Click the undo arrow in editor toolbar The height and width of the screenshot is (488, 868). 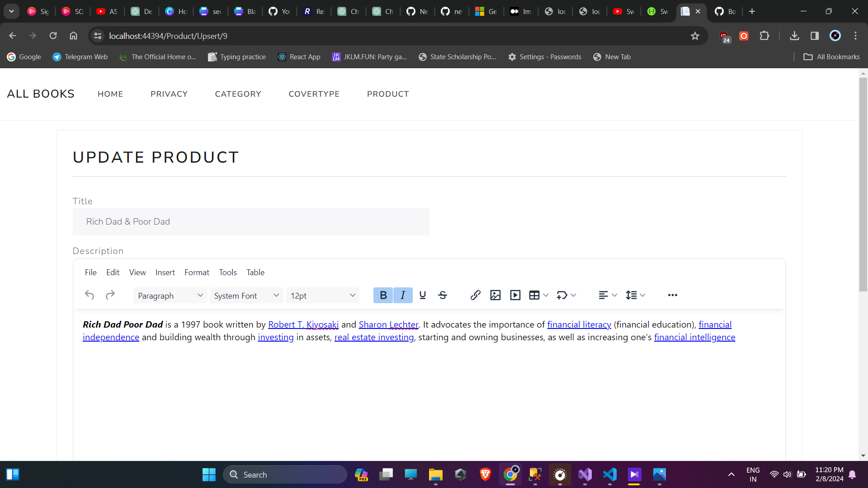tap(90, 295)
